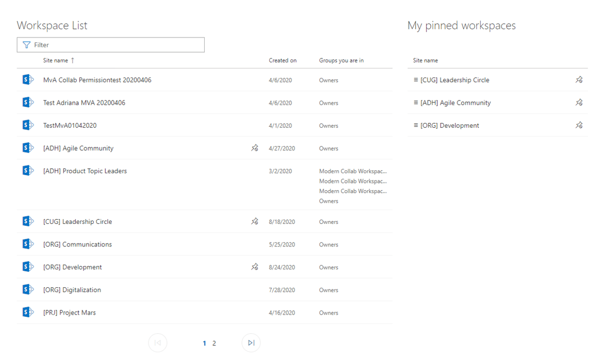
Task: Click the funnel filter icon
Action: coord(27,45)
